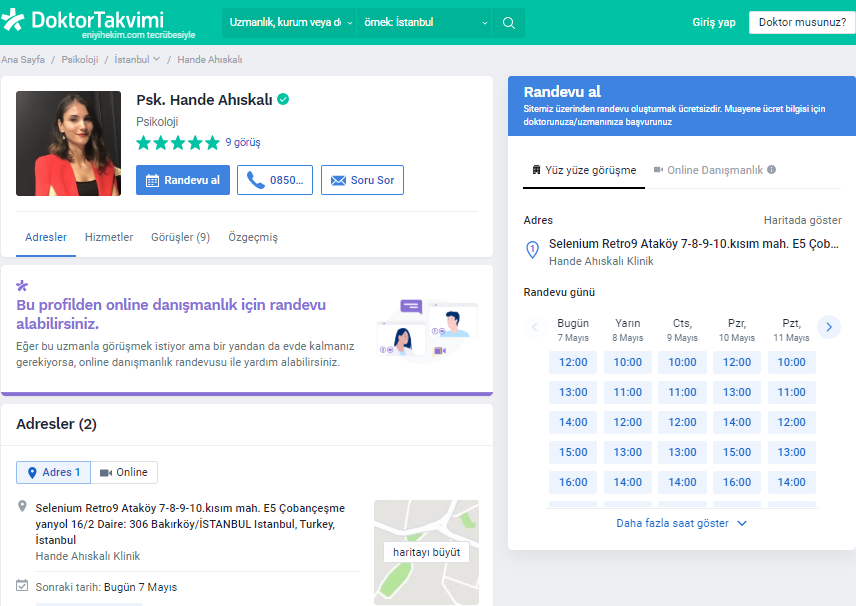Switch to the Online address toggle
856x606 pixels.
(x=124, y=472)
